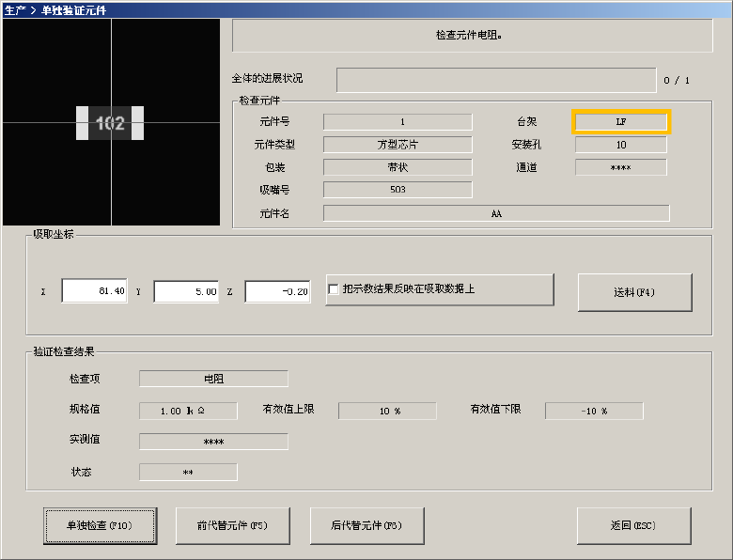The image size is (733, 560).
Task: Click the 元件类型 field 方型芯片
Action: [398, 145]
